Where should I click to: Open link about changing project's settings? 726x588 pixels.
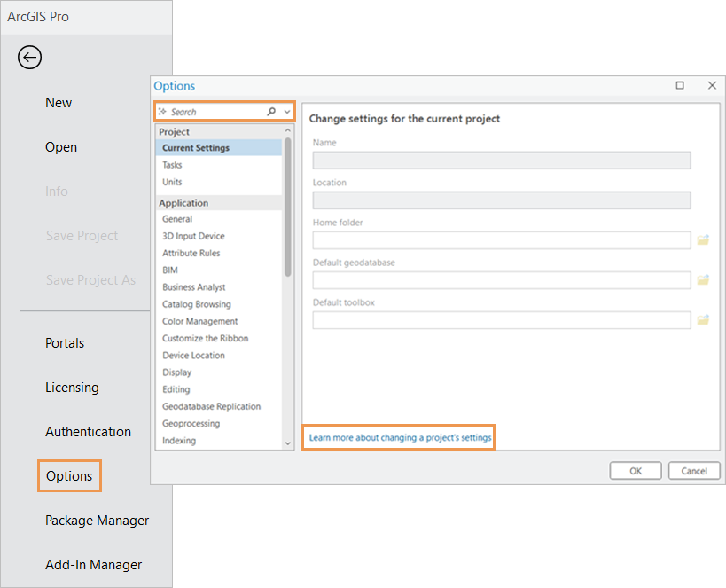(400, 437)
